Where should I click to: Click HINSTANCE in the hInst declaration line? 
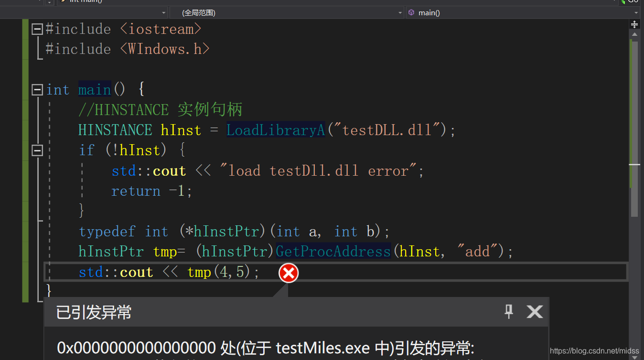point(115,130)
